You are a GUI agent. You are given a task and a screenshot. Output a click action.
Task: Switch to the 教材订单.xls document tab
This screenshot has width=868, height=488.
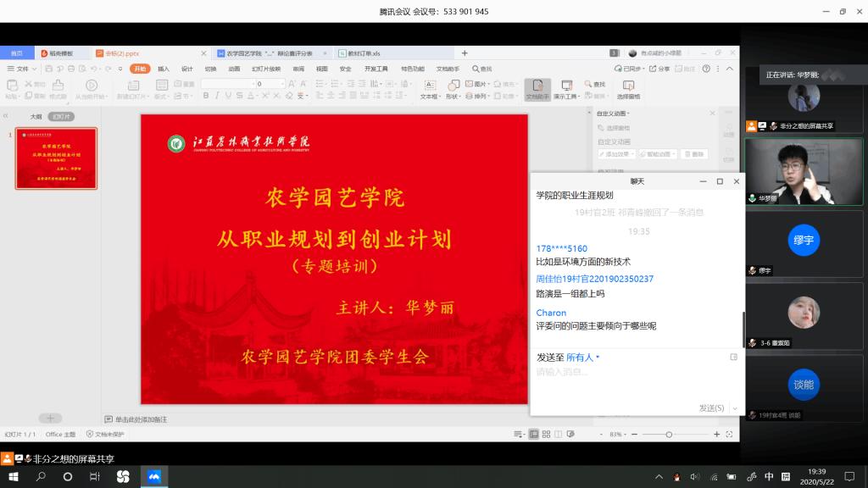pos(364,53)
